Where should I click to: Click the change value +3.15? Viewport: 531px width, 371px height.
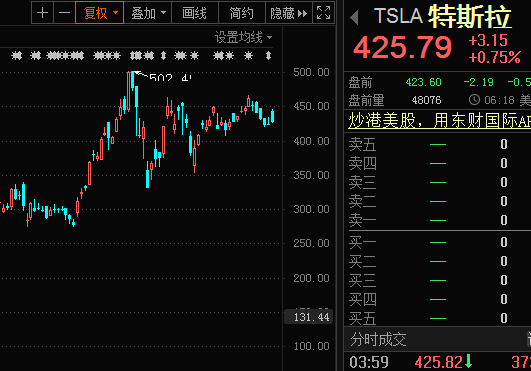click(x=488, y=40)
